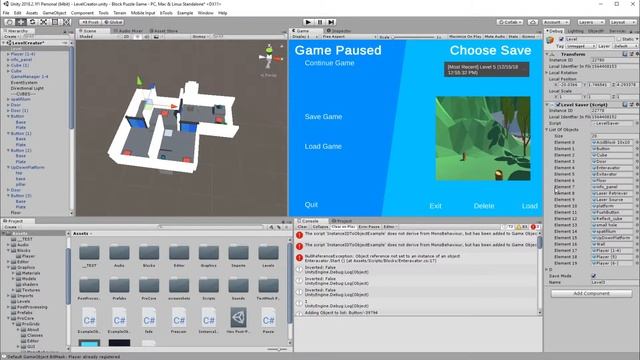Collapse the Transform component foldout
This screenshot has width=640, height=360.
pyautogui.click(x=547, y=54)
